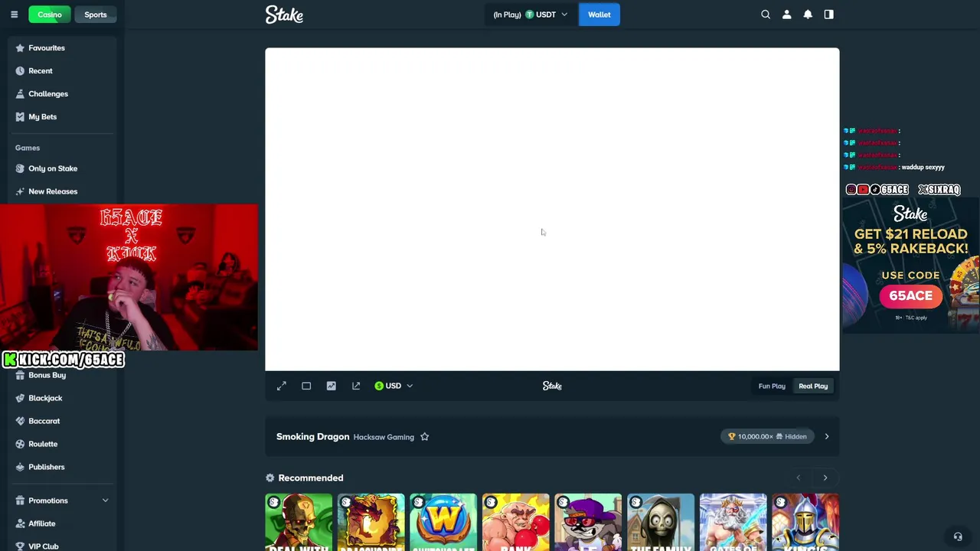Favourite Smoking Dragon with star icon
Viewport: 980px width, 551px height.
tap(424, 437)
